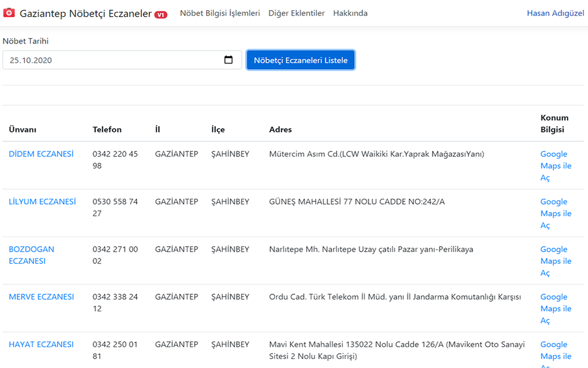Image resolution: width=588 pixels, height=368 pixels.
Task: Open BOZDOGAN ECZANESİ link
Action: coord(32,255)
